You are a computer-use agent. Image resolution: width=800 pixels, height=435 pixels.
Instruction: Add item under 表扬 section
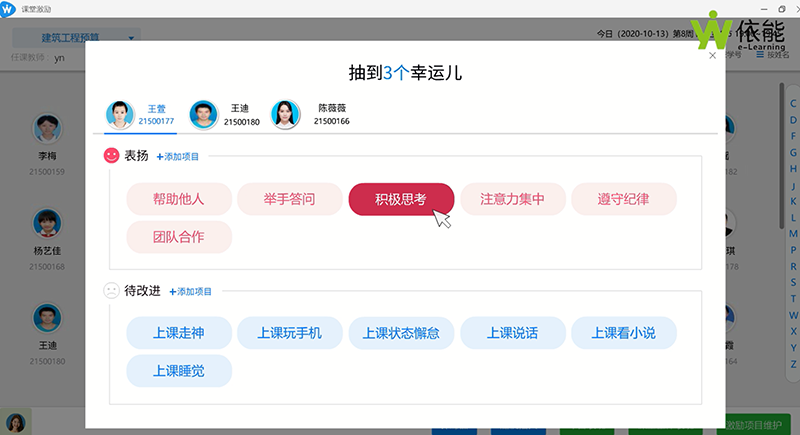pyautogui.click(x=178, y=157)
